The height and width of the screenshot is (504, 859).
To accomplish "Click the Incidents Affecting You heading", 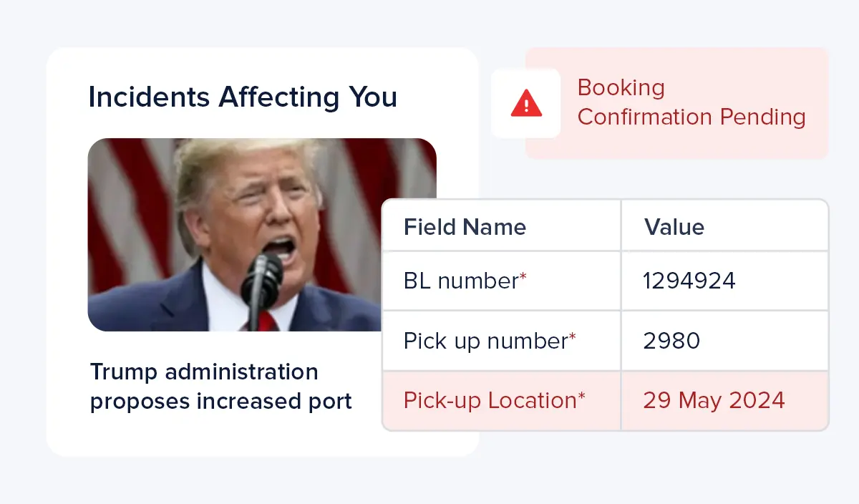I will (x=243, y=97).
